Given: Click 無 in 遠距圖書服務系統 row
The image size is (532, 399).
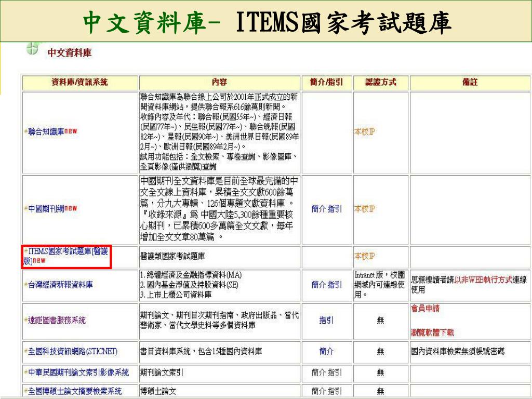Looking at the screenshot, I should (381, 320).
